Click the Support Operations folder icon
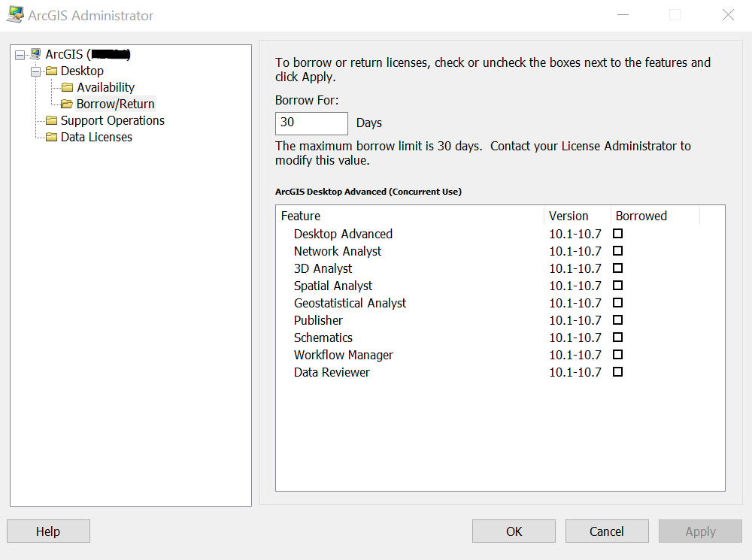The height and width of the screenshot is (560, 752). click(x=51, y=120)
